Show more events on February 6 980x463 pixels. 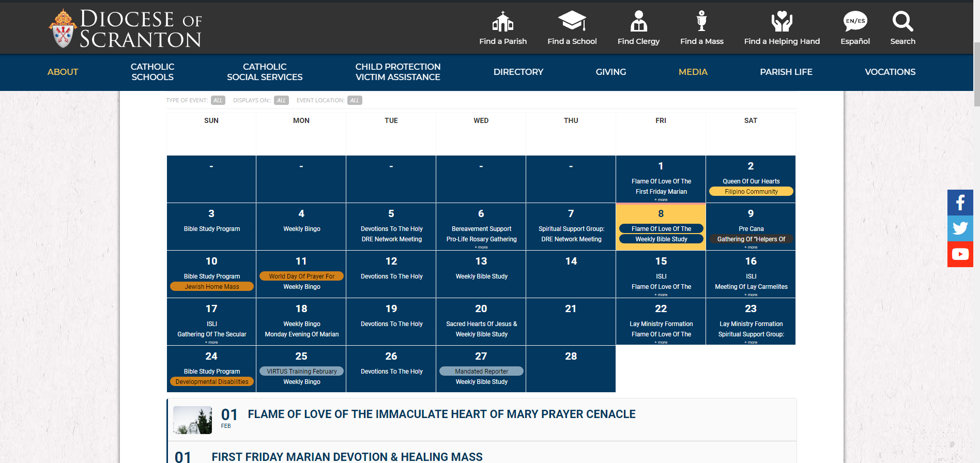click(x=481, y=248)
